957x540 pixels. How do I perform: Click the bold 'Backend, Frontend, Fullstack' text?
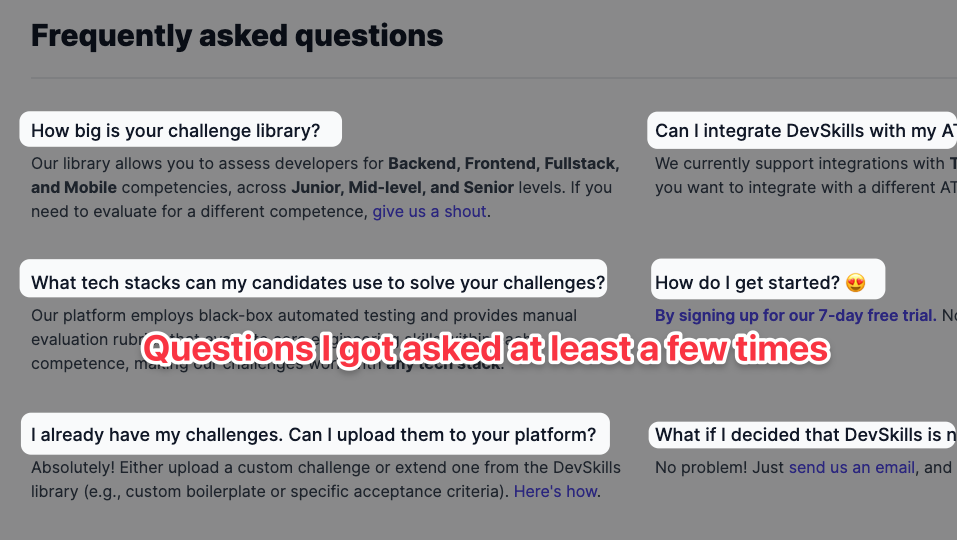(x=504, y=164)
